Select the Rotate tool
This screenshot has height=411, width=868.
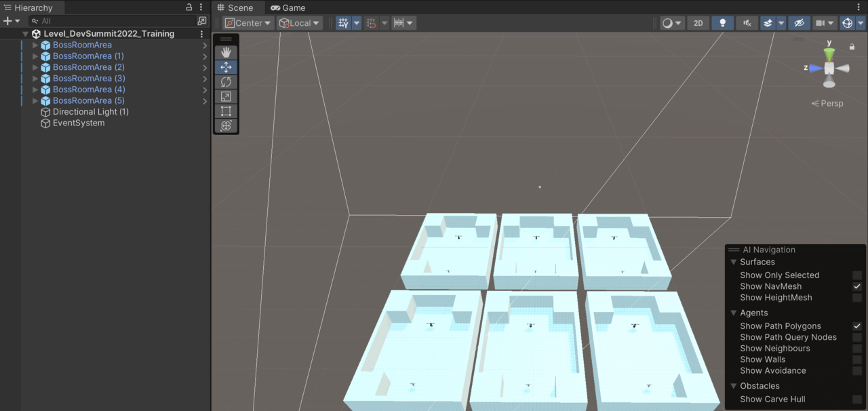226,82
